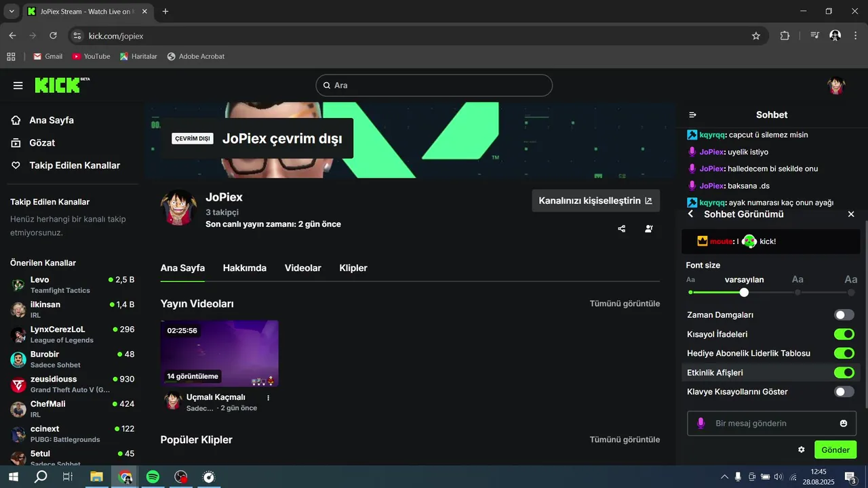Click the share icon under channel button
Viewport: 868px width, 488px height.
pyautogui.click(x=622, y=229)
